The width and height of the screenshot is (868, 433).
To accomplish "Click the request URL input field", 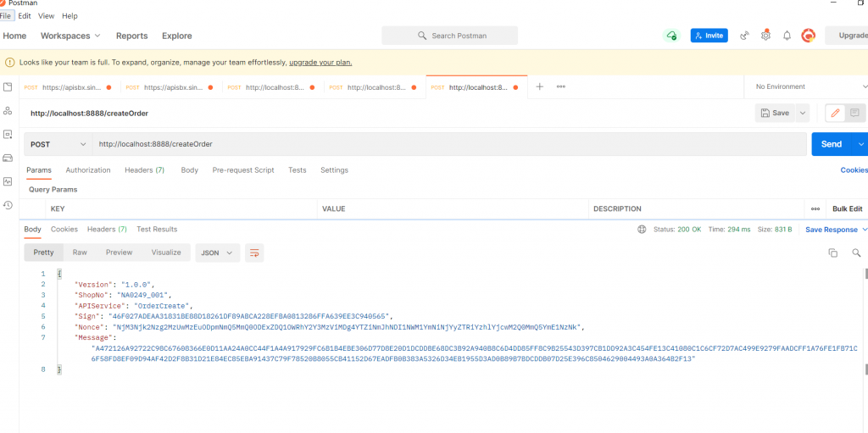I will click(x=449, y=144).
